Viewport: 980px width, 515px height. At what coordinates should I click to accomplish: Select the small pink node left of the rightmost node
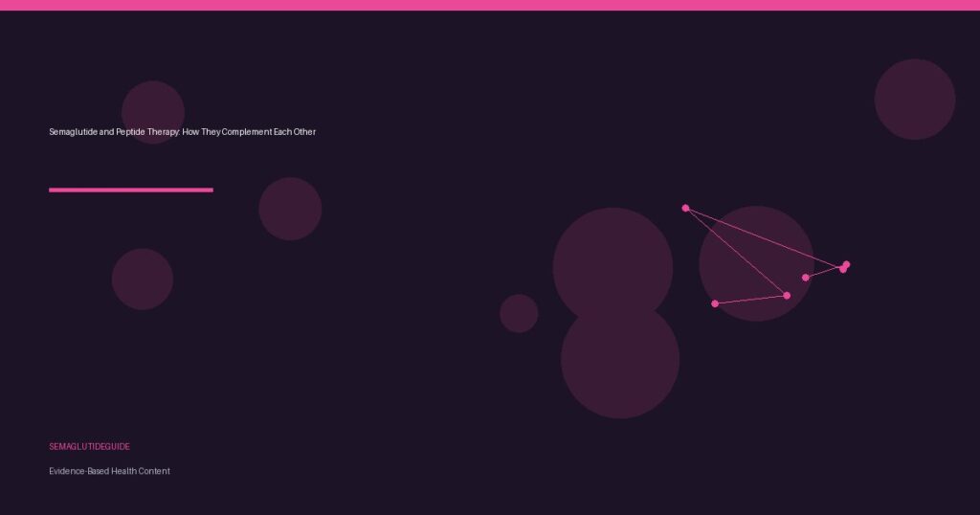806,278
